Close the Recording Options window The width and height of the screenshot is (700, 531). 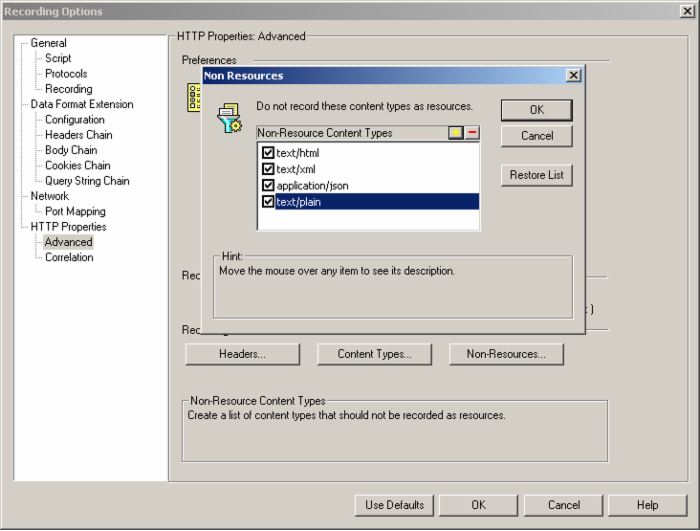click(687, 12)
